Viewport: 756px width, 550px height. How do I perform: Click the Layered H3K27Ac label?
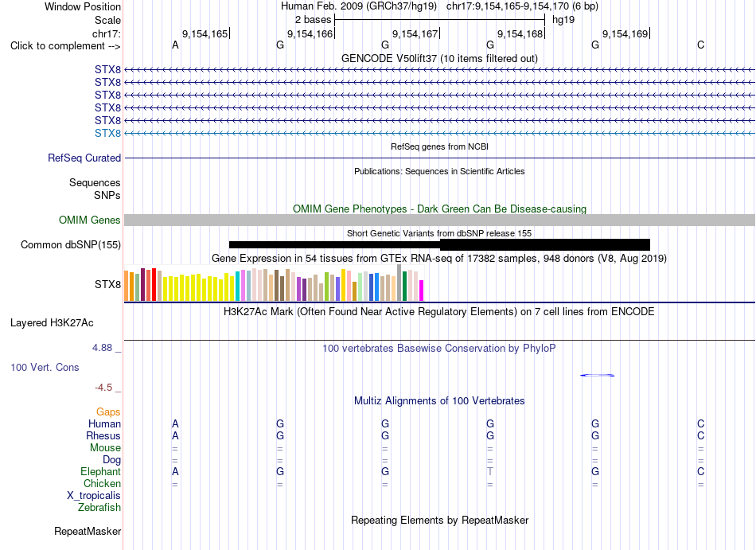click(x=52, y=323)
